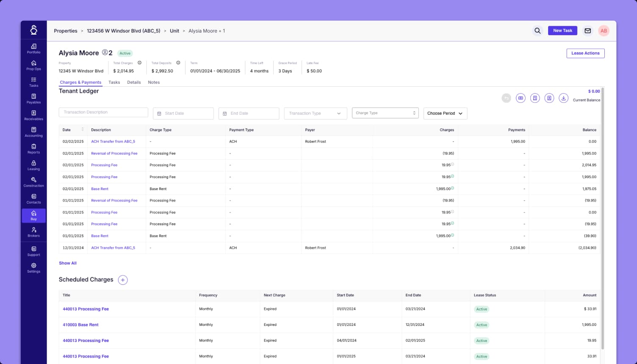Open Settings at the bottom of sidebar
This screenshot has width=637, height=364.
coord(33,268)
